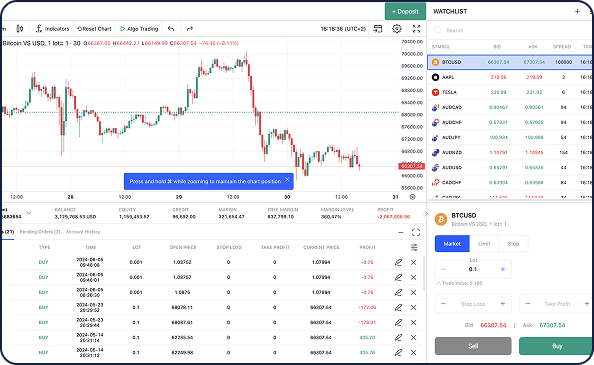Image resolution: width=594 pixels, height=365 pixels.
Task: Close the fourth position row
Action: [414, 307]
